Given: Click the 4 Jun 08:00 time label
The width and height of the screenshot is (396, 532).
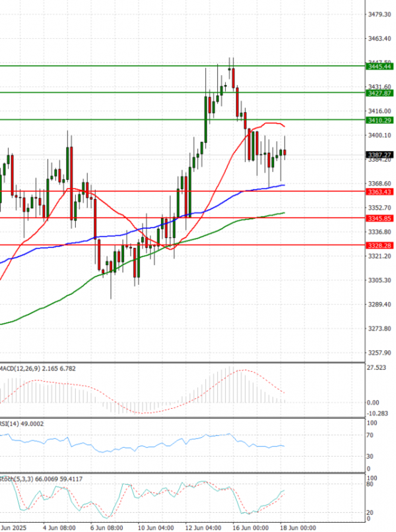Looking at the screenshot, I should click(x=59, y=527).
